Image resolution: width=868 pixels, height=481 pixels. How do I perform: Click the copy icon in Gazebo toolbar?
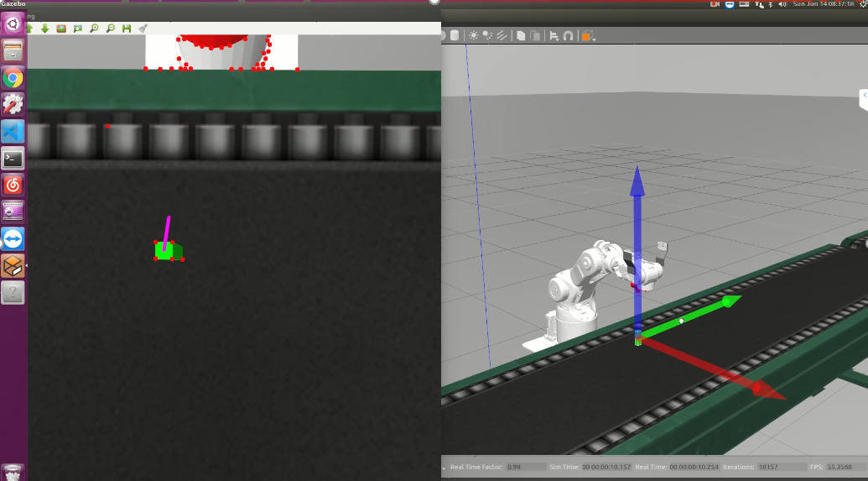(521, 35)
